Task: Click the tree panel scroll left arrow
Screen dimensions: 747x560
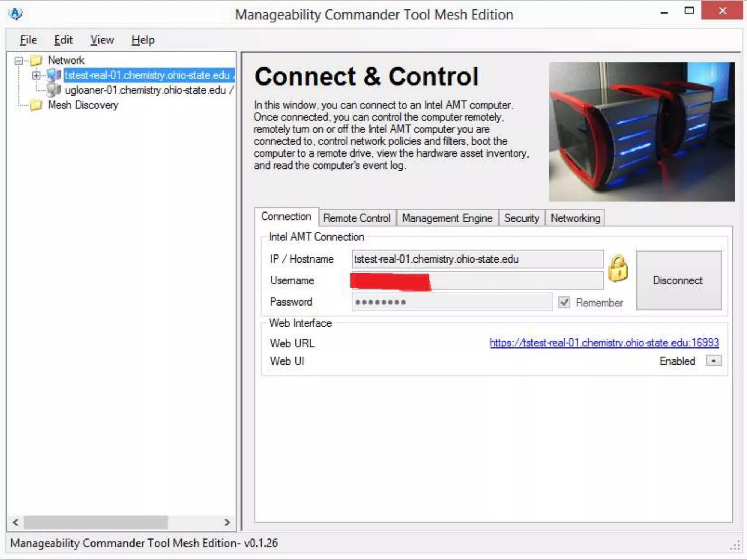Action: (x=16, y=522)
